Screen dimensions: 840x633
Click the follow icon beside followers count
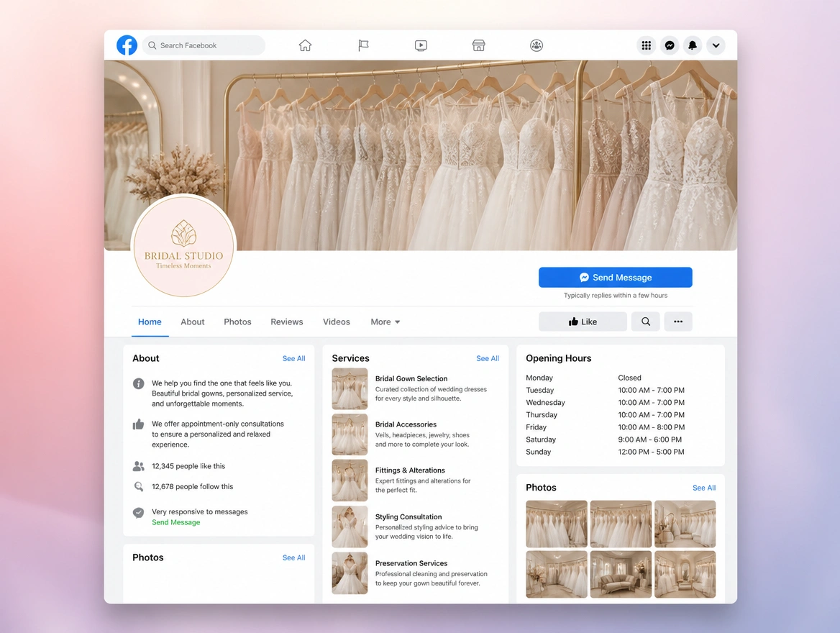point(138,487)
